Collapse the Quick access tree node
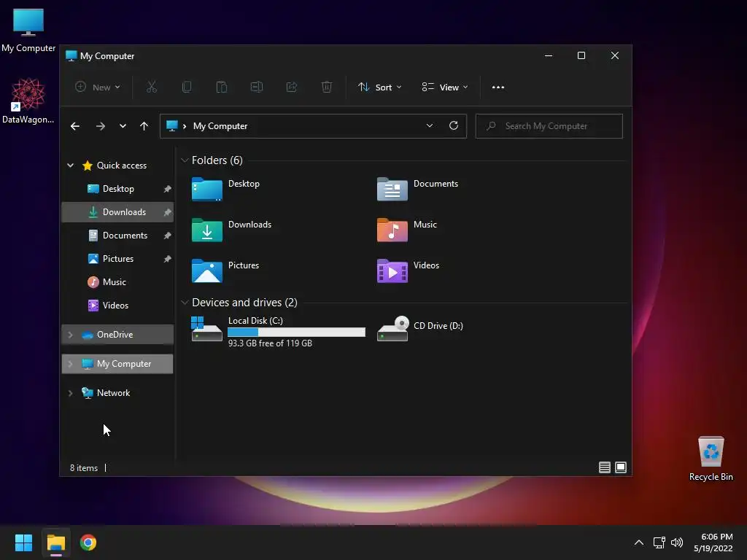 [x=71, y=166]
